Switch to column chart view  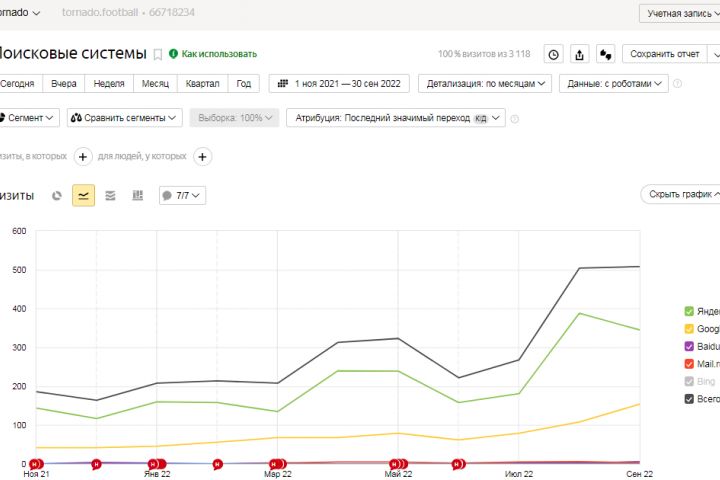tap(138, 196)
